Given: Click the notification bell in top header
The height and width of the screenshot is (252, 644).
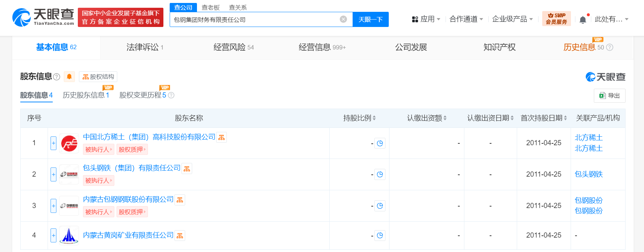Looking at the screenshot, I should (583, 20).
